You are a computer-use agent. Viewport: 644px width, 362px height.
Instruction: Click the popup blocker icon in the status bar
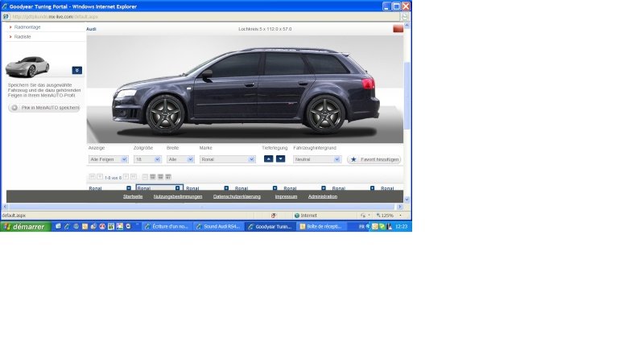coord(274,215)
